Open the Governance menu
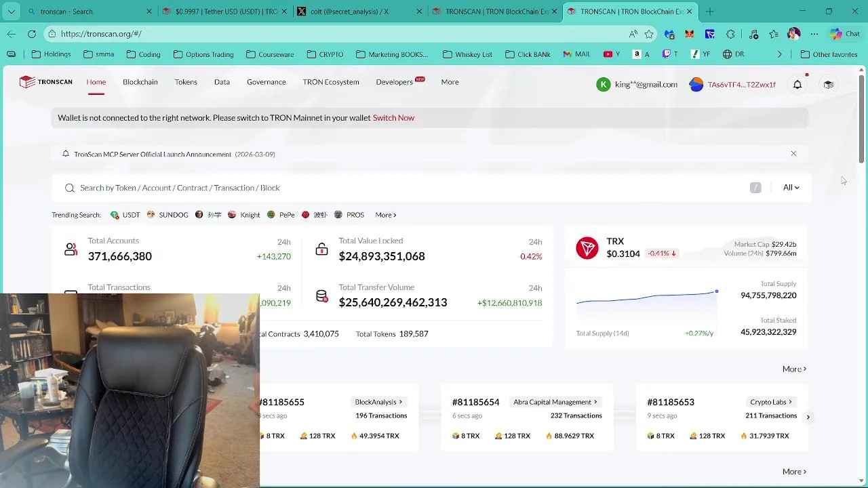The height and width of the screenshot is (488, 868). (267, 82)
